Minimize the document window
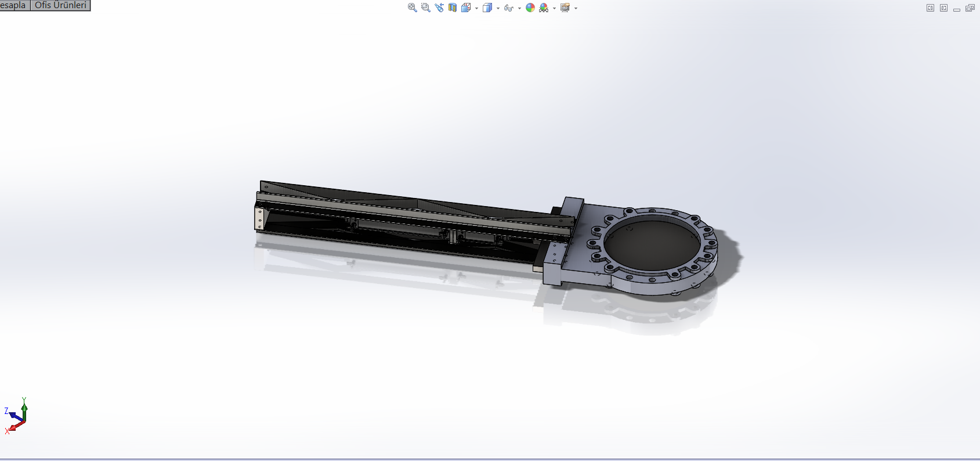Screen dimensions: 980x461 click(957, 9)
